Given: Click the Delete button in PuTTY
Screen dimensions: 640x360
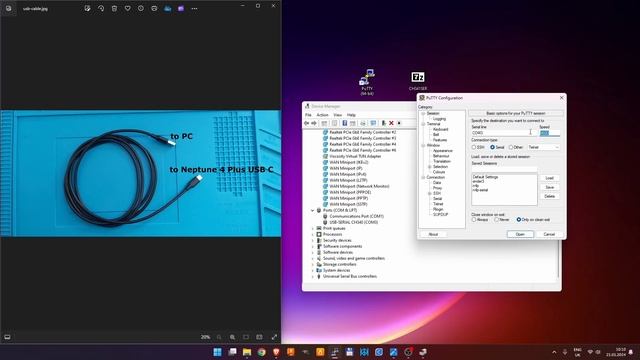Looking at the screenshot, I should (x=549, y=196).
